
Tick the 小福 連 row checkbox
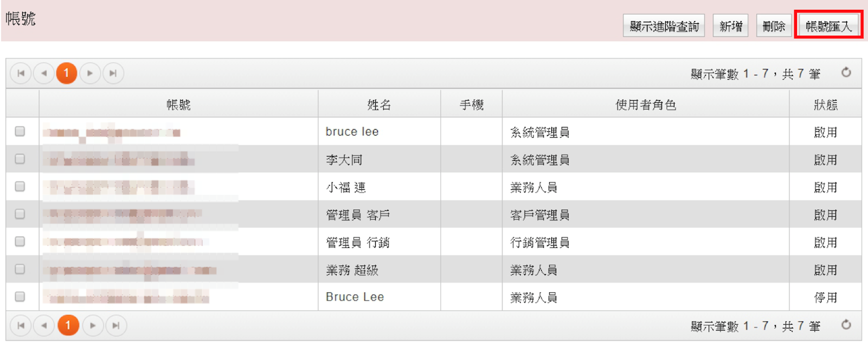pyautogui.click(x=20, y=186)
